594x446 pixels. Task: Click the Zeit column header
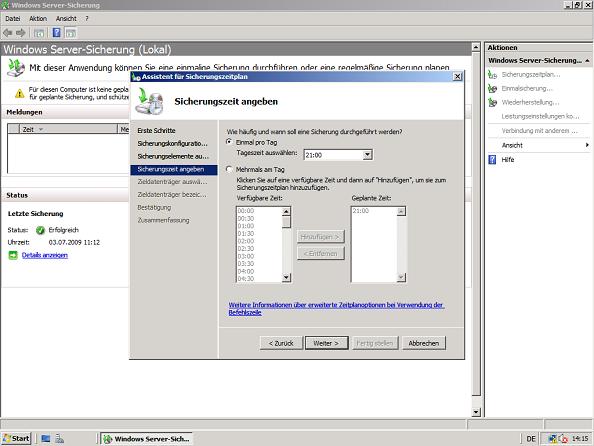[68, 129]
